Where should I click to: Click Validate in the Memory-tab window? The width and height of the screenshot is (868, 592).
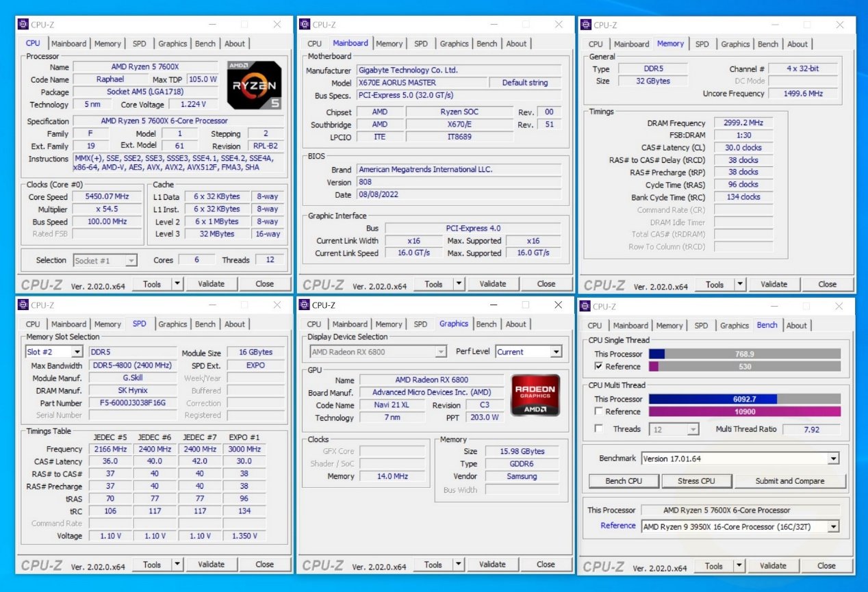[774, 284]
